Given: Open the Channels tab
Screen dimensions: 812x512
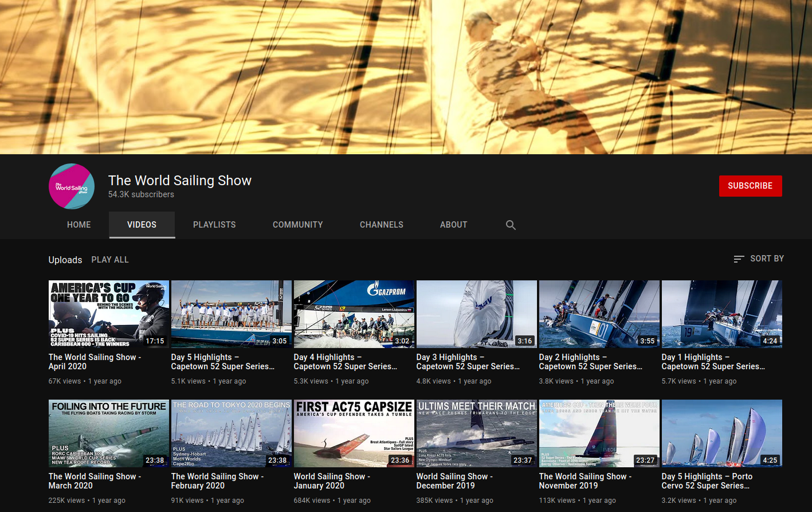Looking at the screenshot, I should tap(382, 225).
